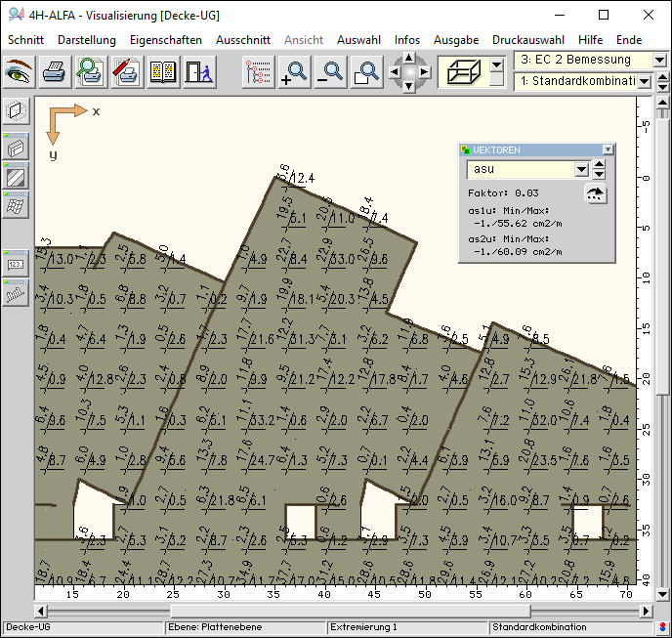Viewport: 672px width, 638px height.
Task: Toggle the mesh grid display button
Action: coord(16,204)
